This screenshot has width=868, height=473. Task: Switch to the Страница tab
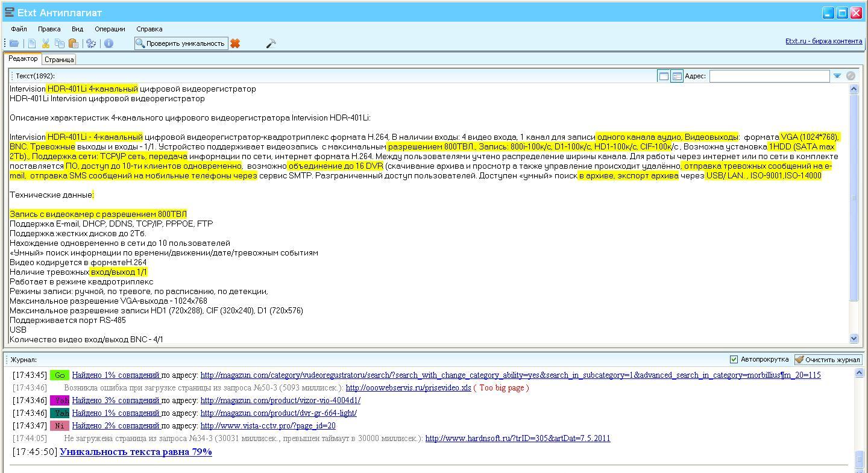(59, 60)
